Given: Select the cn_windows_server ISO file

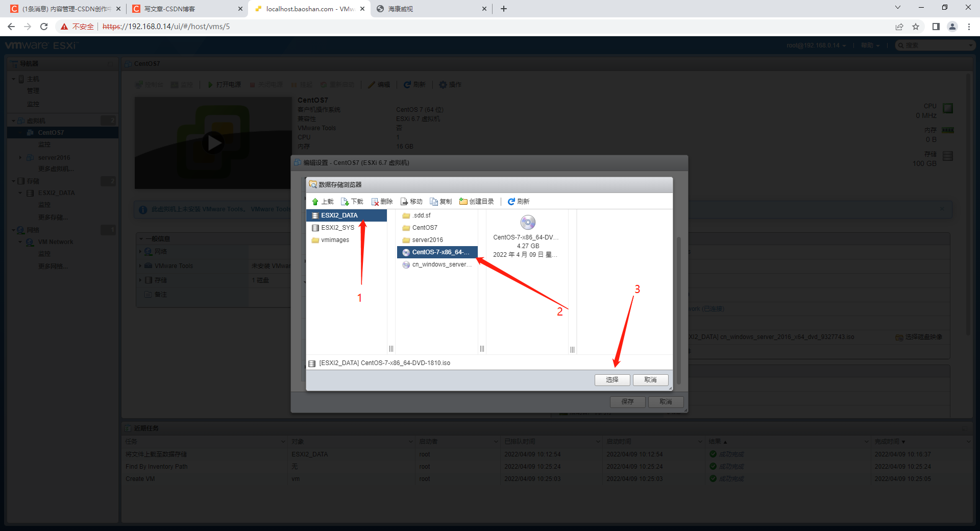Looking at the screenshot, I should pos(441,264).
